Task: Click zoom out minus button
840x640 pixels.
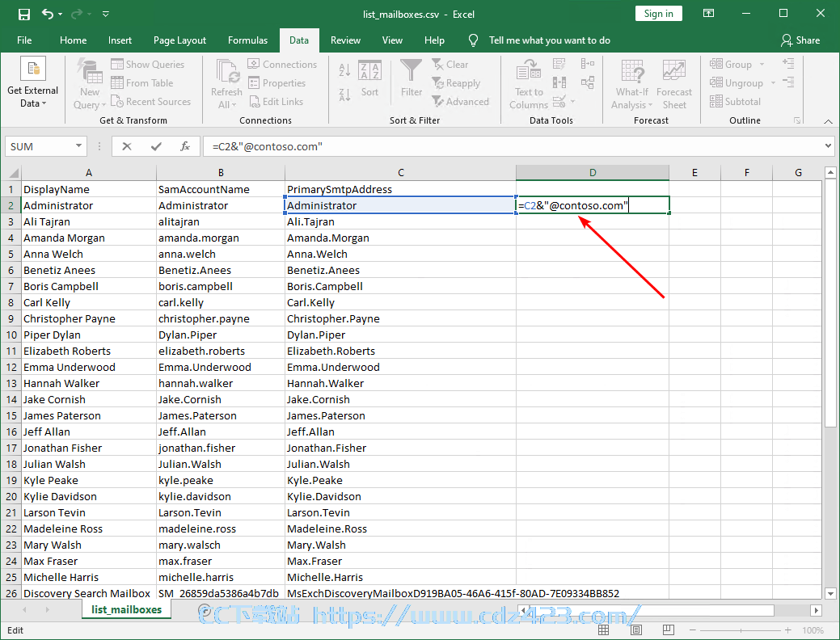Action: pyautogui.click(x=692, y=630)
